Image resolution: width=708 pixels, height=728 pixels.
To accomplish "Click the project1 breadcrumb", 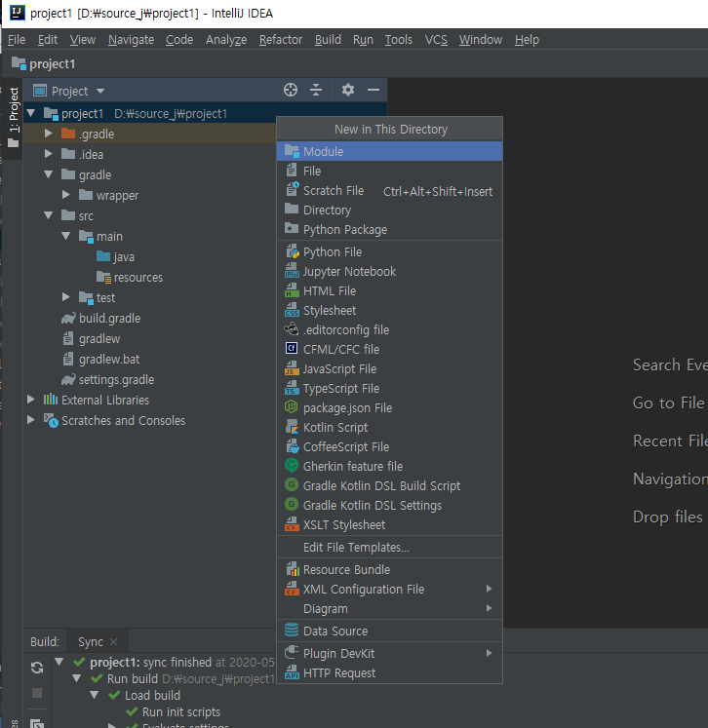I will pyautogui.click(x=43, y=64).
